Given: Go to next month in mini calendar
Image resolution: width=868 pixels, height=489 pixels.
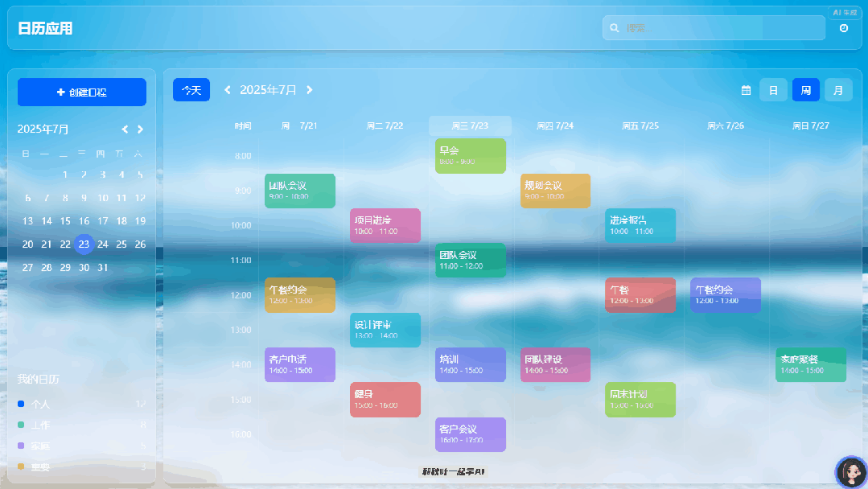Looking at the screenshot, I should tap(141, 129).
